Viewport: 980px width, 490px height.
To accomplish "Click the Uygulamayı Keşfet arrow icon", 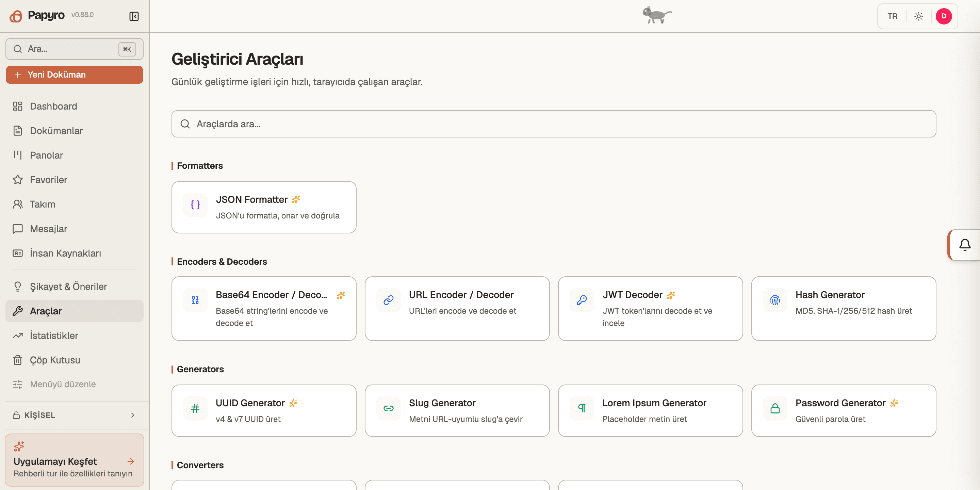I will pos(130,461).
